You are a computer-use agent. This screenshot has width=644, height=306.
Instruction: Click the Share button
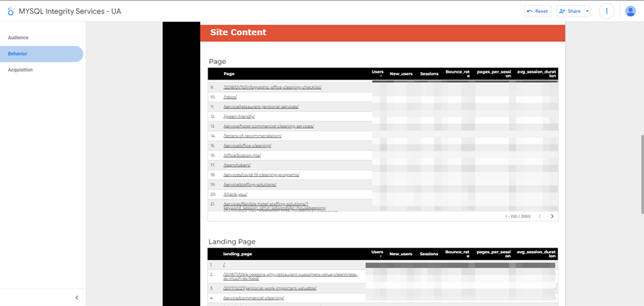point(570,11)
